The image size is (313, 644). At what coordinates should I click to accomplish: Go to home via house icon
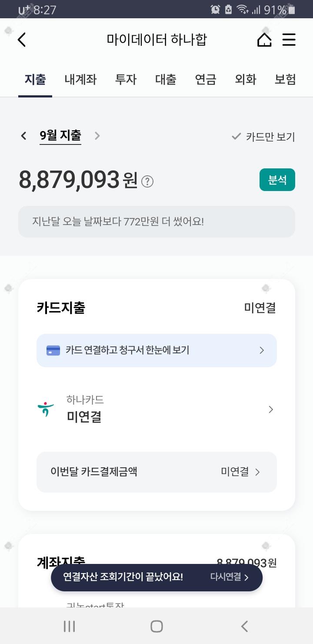264,40
